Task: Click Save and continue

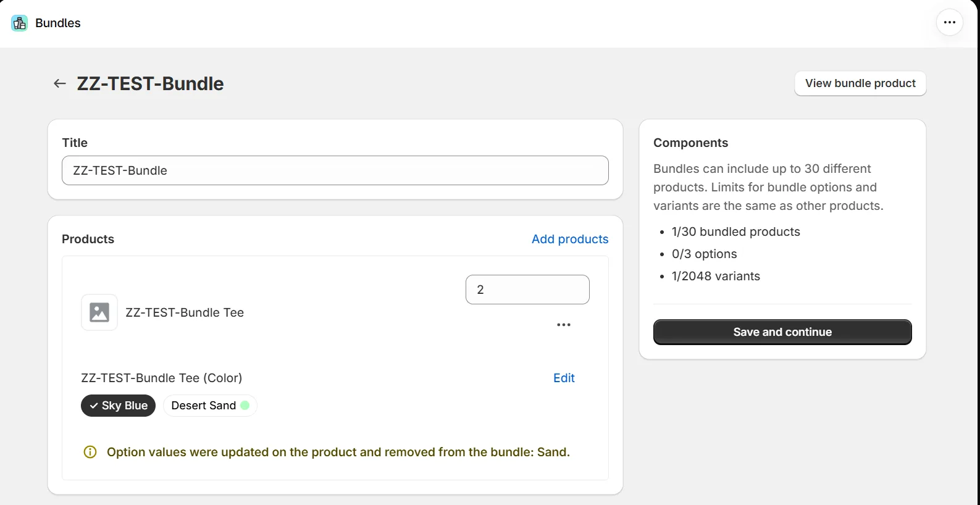Action: pos(782,332)
